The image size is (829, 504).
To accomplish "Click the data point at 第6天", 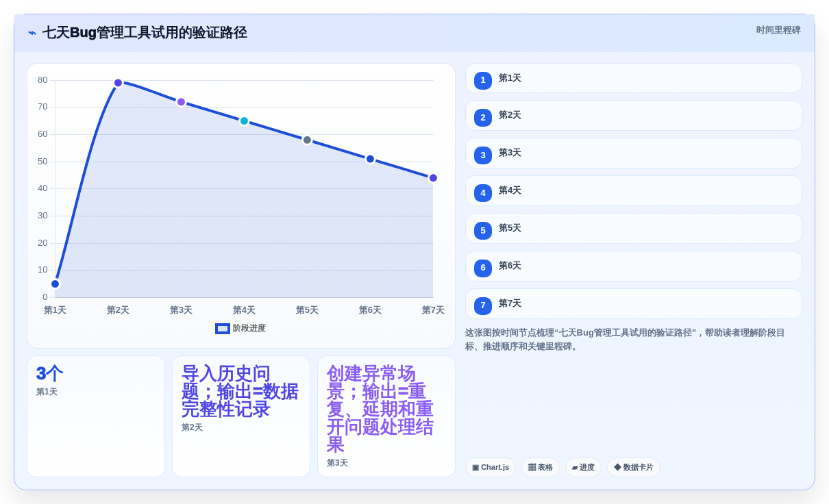I will tap(370, 159).
